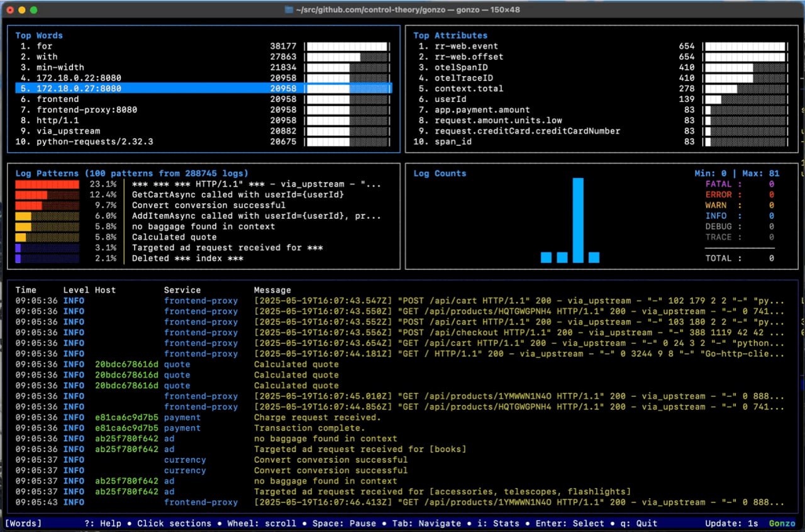Click the tallest bar in Log Counts chart
This screenshot has width=805, height=532.
(577, 220)
